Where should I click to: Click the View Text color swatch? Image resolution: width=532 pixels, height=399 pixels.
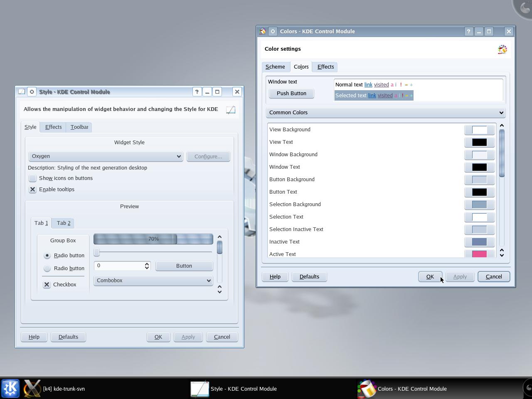click(479, 142)
